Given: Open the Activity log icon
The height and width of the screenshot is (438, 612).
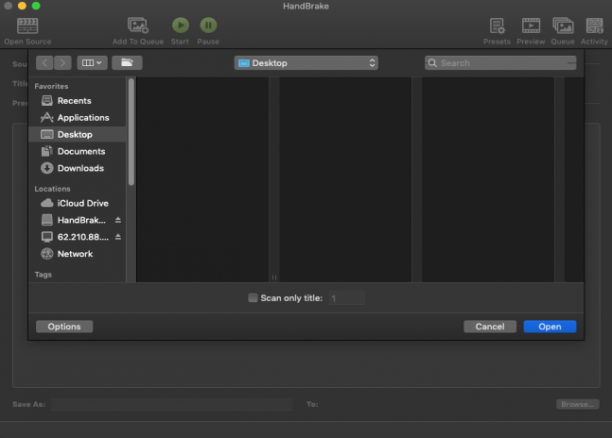Looking at the screenshot, I should [x=594, y=26].
